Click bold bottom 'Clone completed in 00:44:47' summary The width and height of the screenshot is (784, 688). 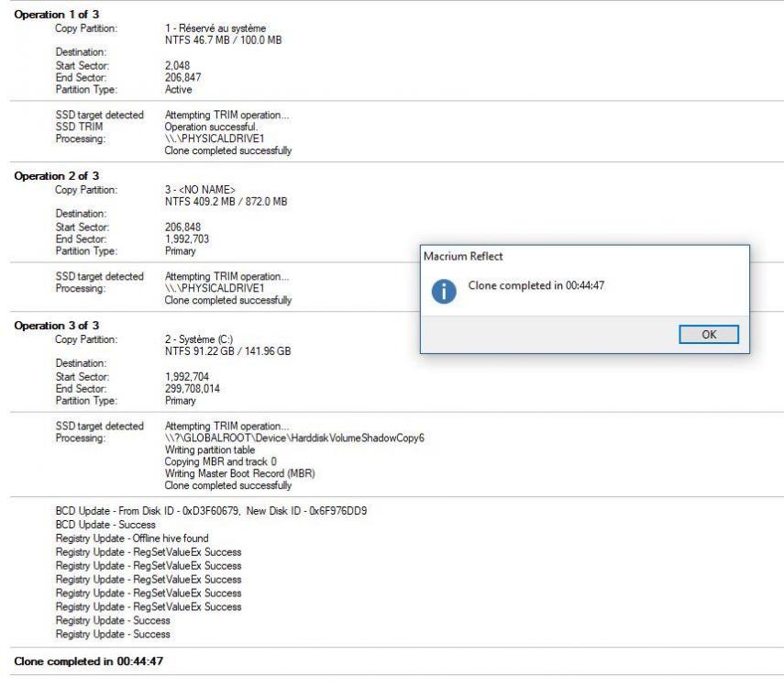(x=89, y=661)
